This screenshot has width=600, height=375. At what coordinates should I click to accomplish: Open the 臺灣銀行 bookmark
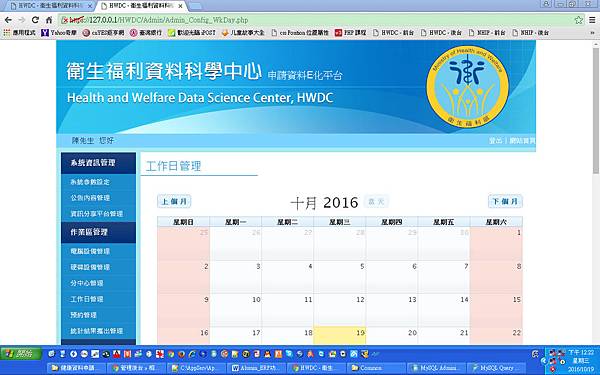tap(146, 33)
